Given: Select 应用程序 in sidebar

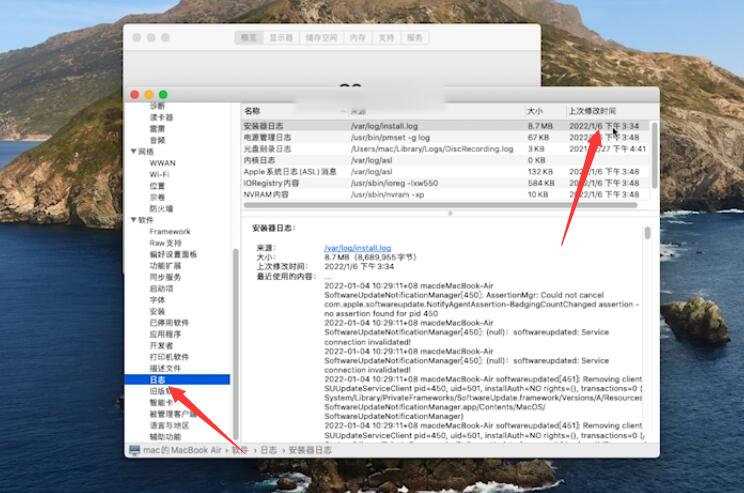Looking at the screenshot, I should tap(165, 334).
